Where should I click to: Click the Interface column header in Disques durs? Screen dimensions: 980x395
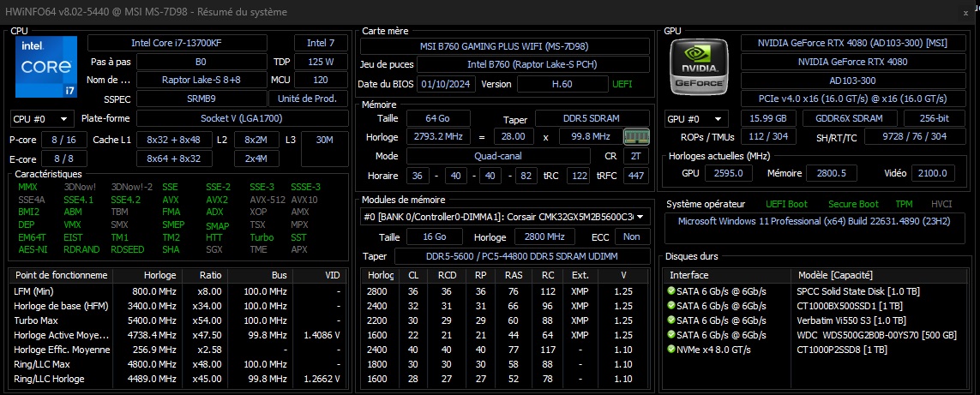tap(729, 275)
